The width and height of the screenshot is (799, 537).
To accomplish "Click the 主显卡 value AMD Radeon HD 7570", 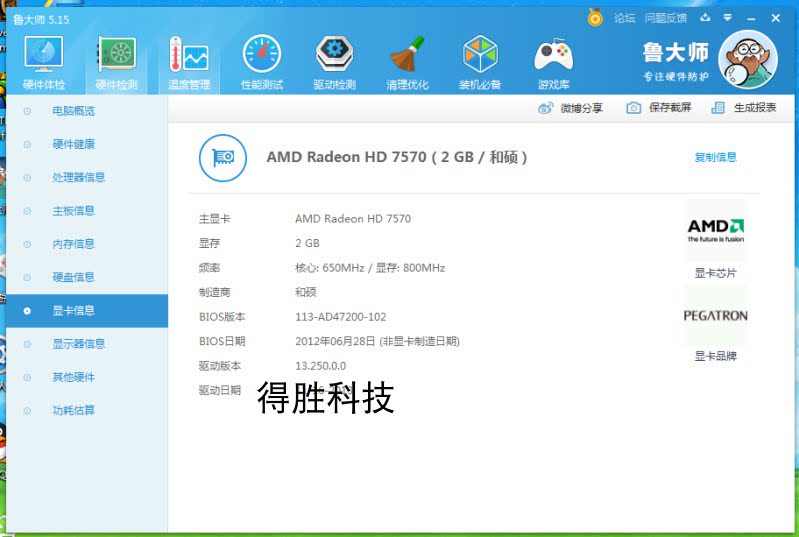I will point(353,219).
